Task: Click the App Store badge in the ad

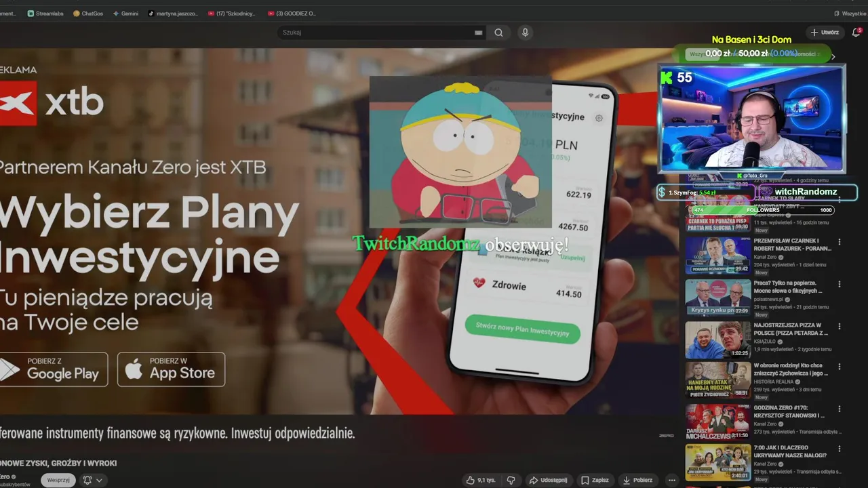Action: [x=171, y=369]
